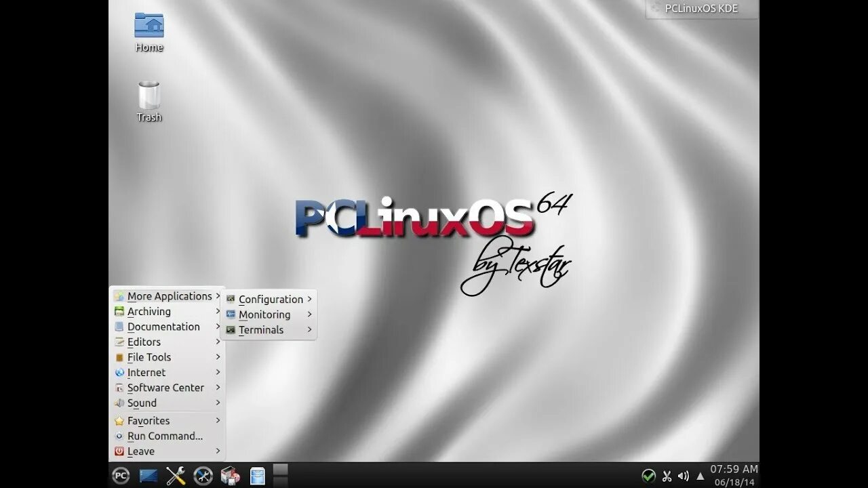Viewport: 868px width, 488px height.
Task: Click the speaker volume tray icon
Action: tap(684, 476)
